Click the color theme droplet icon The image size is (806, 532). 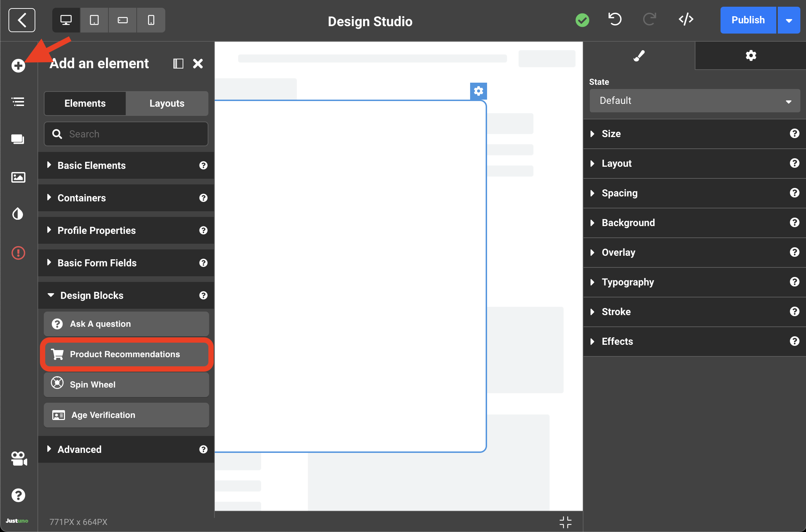coord(18,214)
